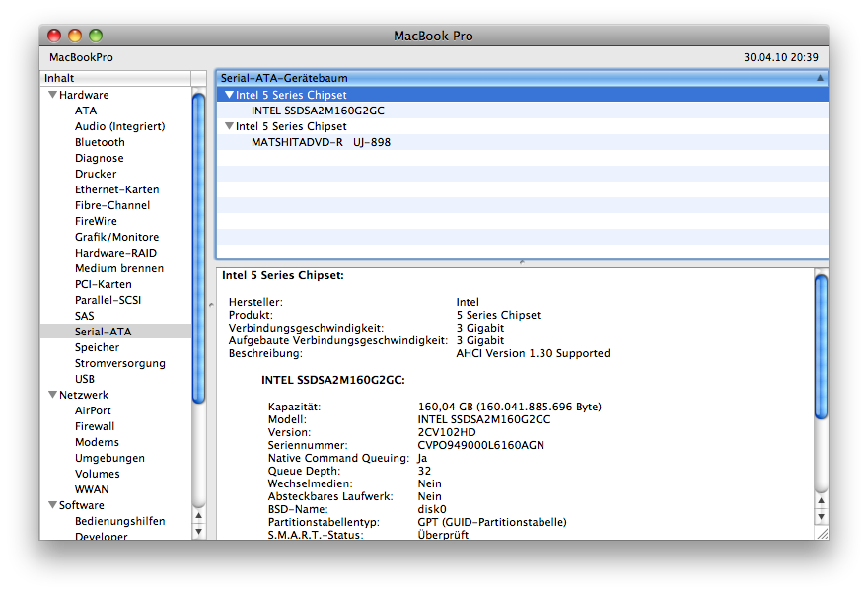Select ATA in the sidebar
This screenshot has height=594, width=868.
pyautogui.click(x=86, y=111)
